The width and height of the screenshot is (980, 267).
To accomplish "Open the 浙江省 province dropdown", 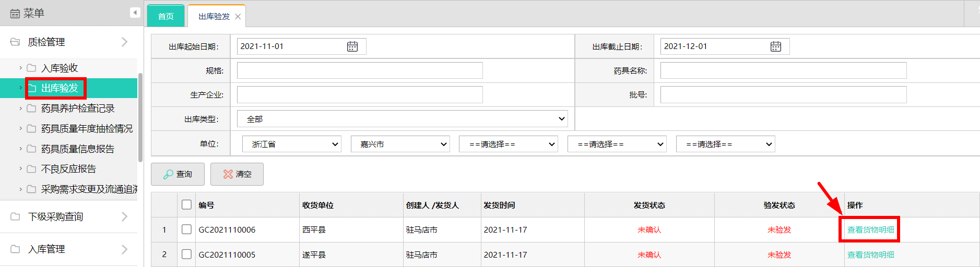I will coord(291,144).
